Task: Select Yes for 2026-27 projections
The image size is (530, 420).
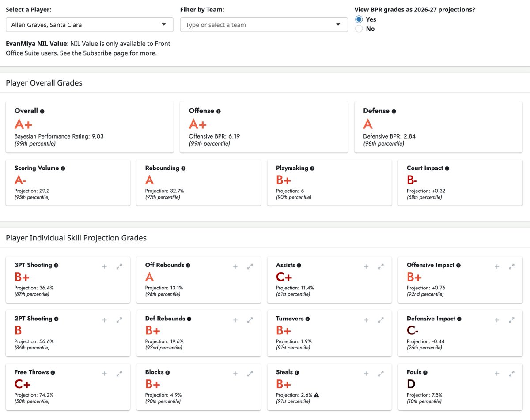Action: pos(359,19)
